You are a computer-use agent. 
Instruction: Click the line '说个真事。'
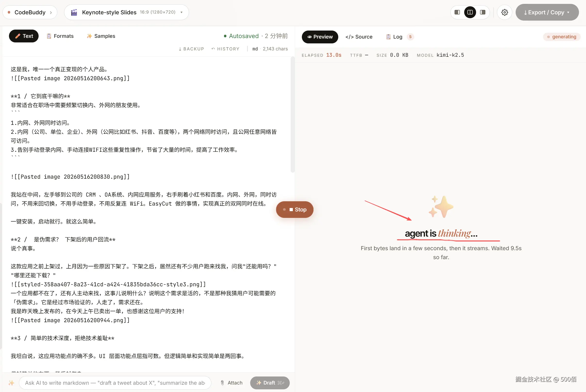click(x=24, y=248)
